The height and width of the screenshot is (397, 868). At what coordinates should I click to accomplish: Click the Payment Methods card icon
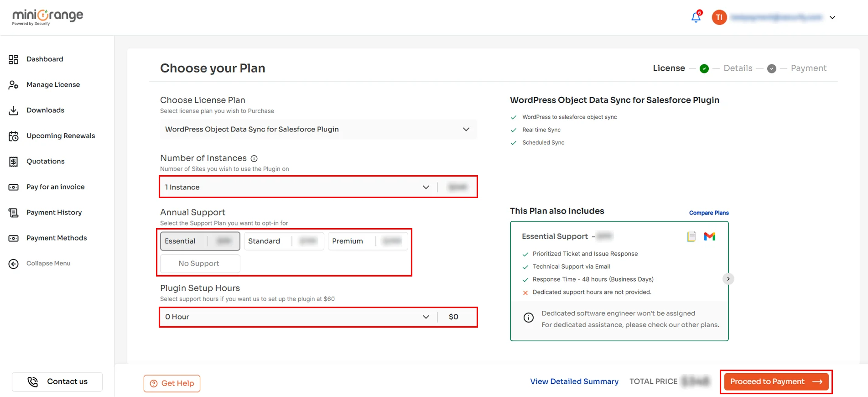coord(14,238)
